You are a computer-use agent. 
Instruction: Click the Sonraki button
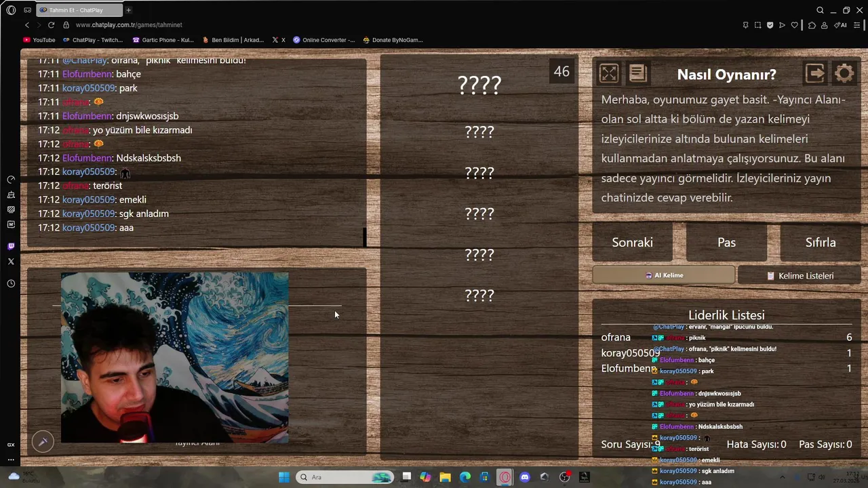tap(632, 242)
